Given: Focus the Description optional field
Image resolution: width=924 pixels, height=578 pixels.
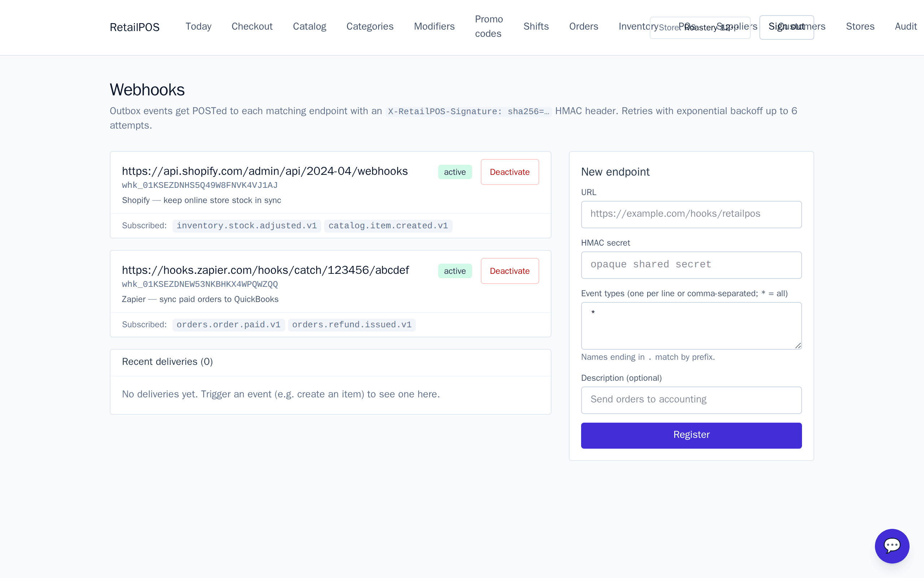Looking at the screenshot, I should [x=691, y=400].
